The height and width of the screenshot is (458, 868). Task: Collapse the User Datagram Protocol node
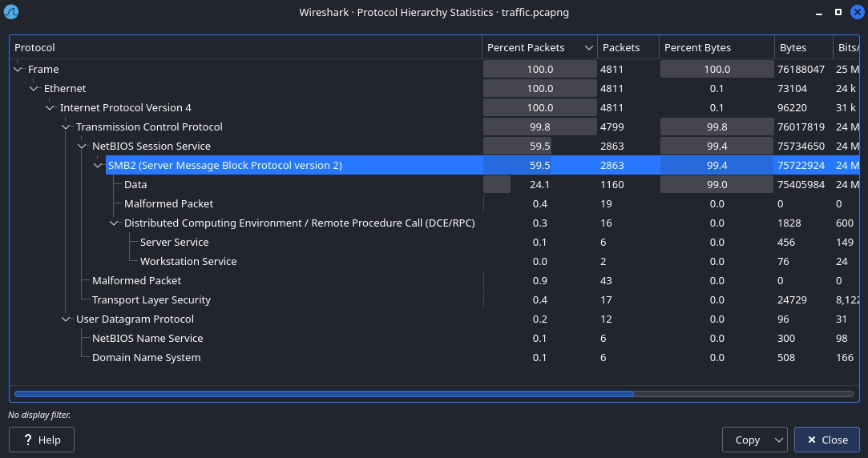(x=66, y=319)
